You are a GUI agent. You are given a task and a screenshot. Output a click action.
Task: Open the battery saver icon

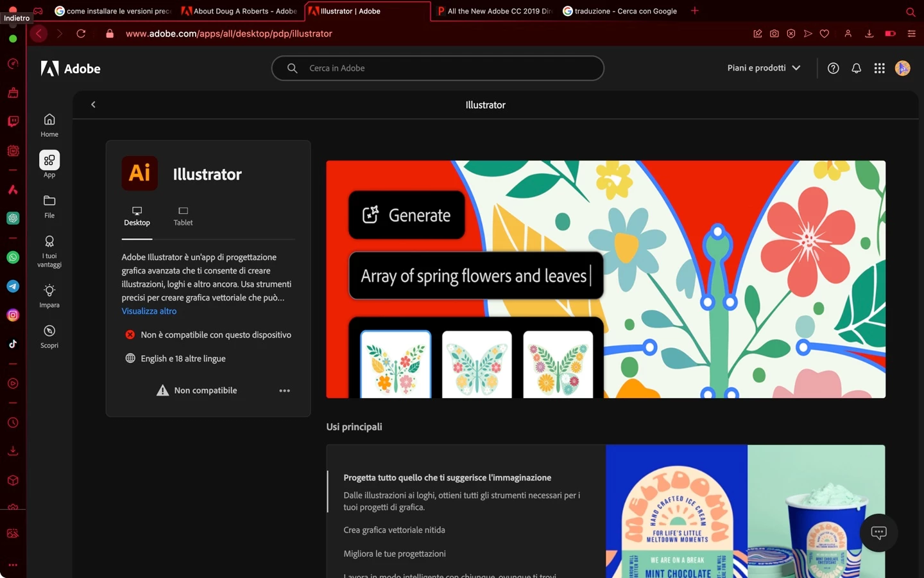[x=890, y=33]
